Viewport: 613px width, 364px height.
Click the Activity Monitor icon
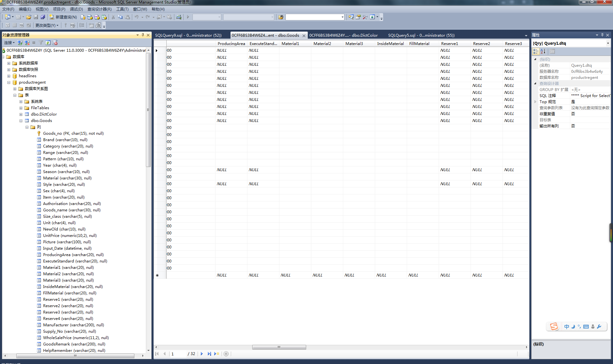179,17
